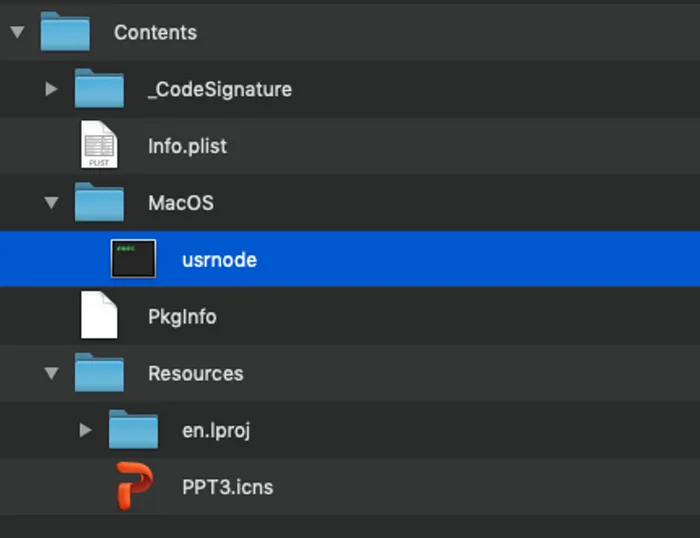
Task: Click the Contents folder icon
Action: 65,32
